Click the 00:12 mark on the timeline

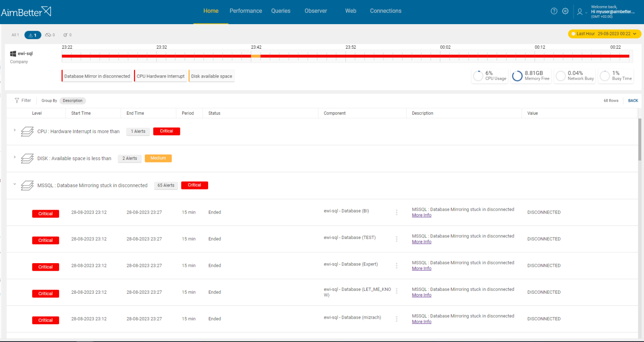click(540, 47)
